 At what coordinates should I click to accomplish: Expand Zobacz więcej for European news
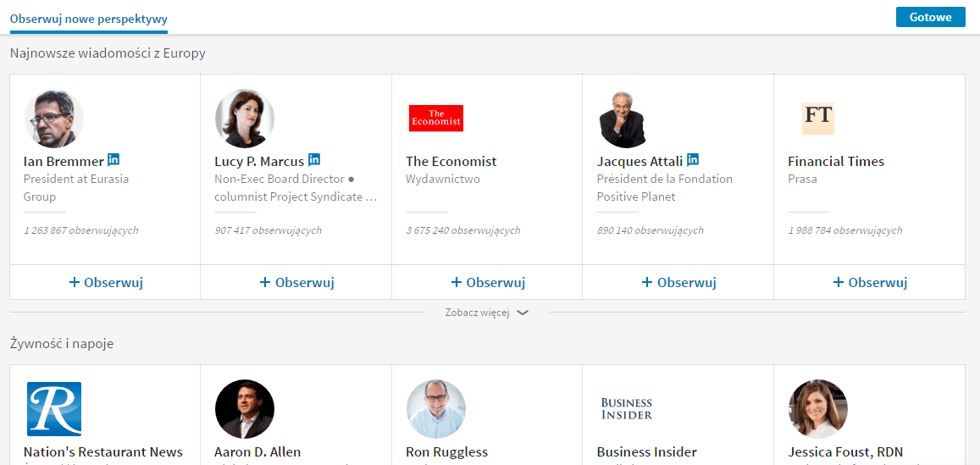478,313
